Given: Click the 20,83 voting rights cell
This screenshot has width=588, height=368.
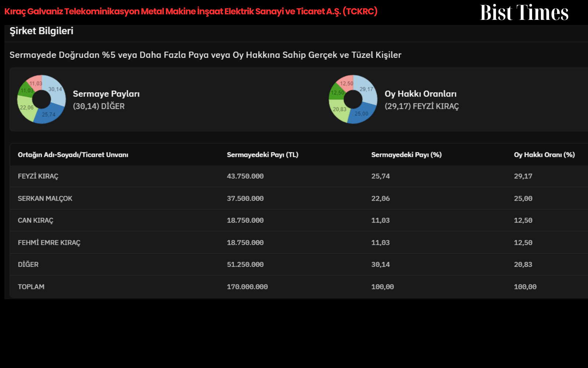Looking at the screenshot, I should 523,265.
